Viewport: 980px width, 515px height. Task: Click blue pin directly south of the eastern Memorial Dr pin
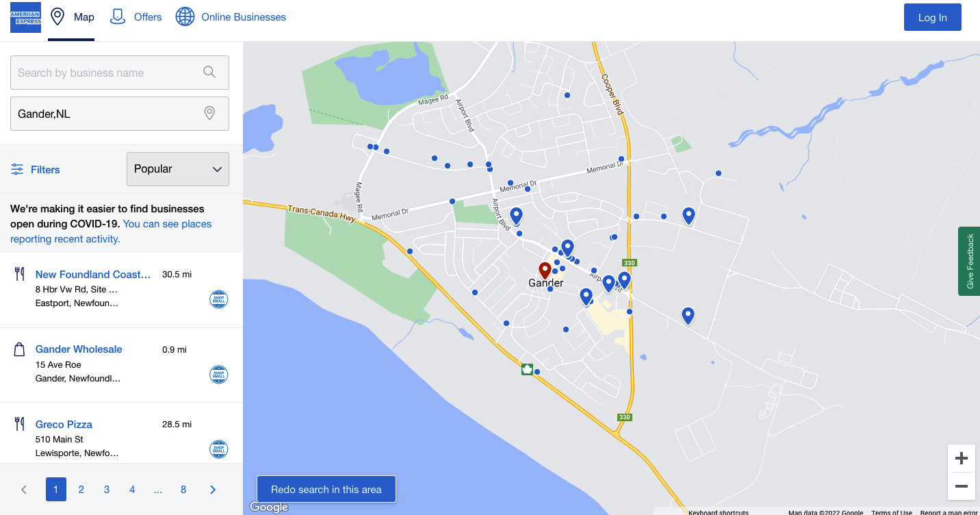(x=688, y=315)
